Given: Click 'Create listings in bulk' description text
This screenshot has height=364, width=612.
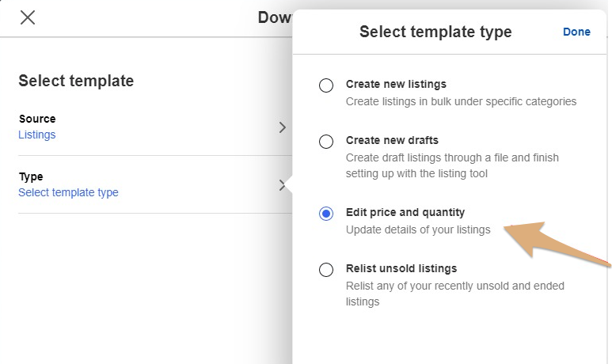Looking at the screenshot, I should click(461, 101).
